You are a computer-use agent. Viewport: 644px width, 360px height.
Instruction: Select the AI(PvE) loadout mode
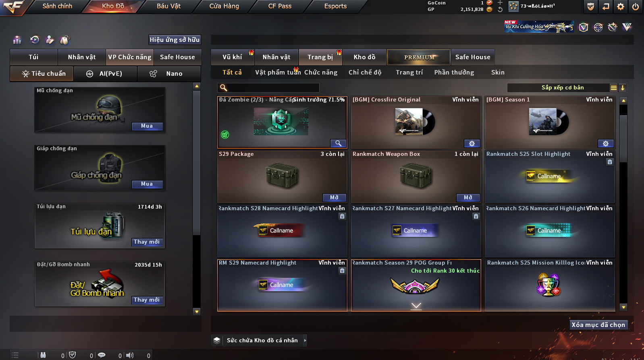click(105, 74)
